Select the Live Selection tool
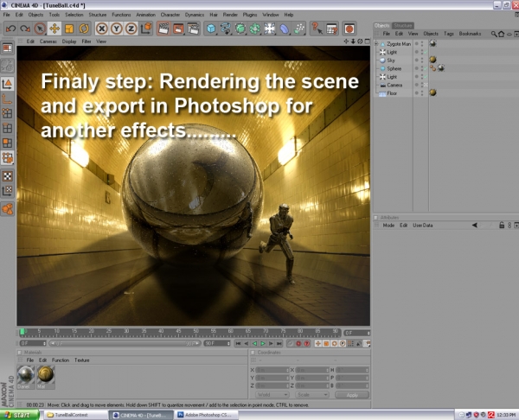 point(40,29)
